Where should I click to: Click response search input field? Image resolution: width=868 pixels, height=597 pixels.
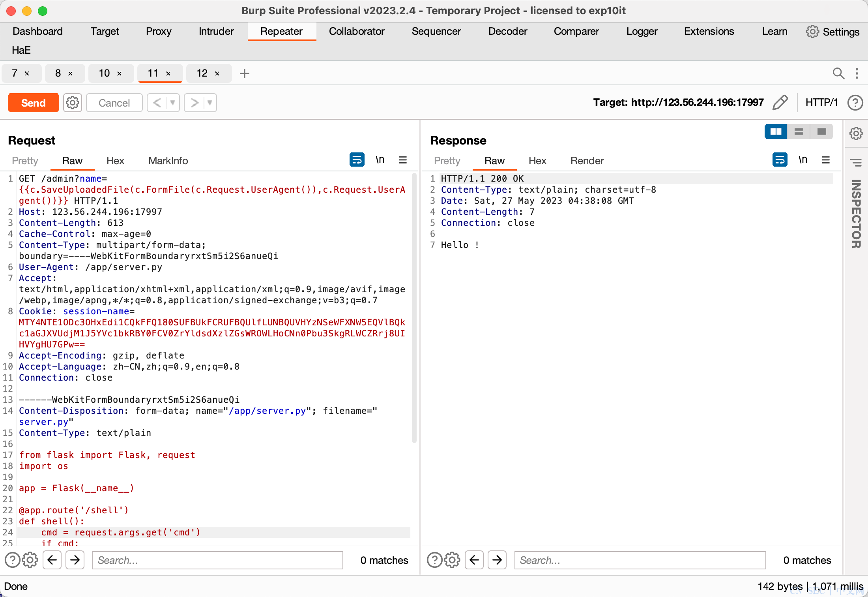pos(640,560)
